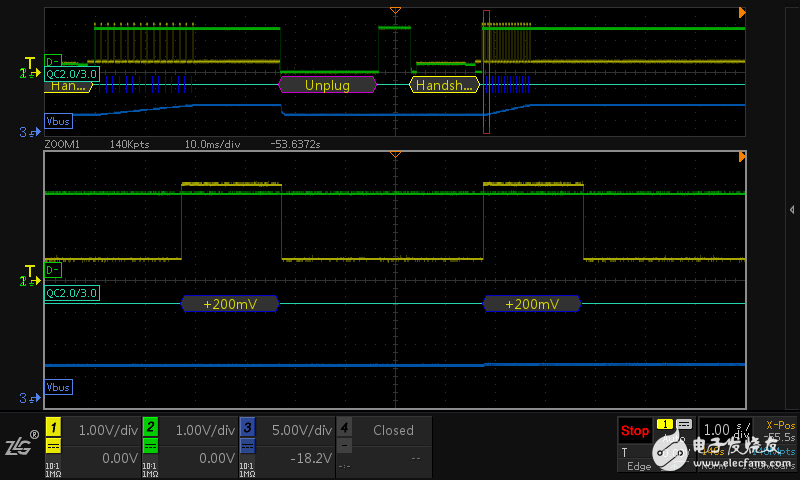Enable the closed channel 4 badge
Viewport: 800px width, 480px height.
[344, 427]
